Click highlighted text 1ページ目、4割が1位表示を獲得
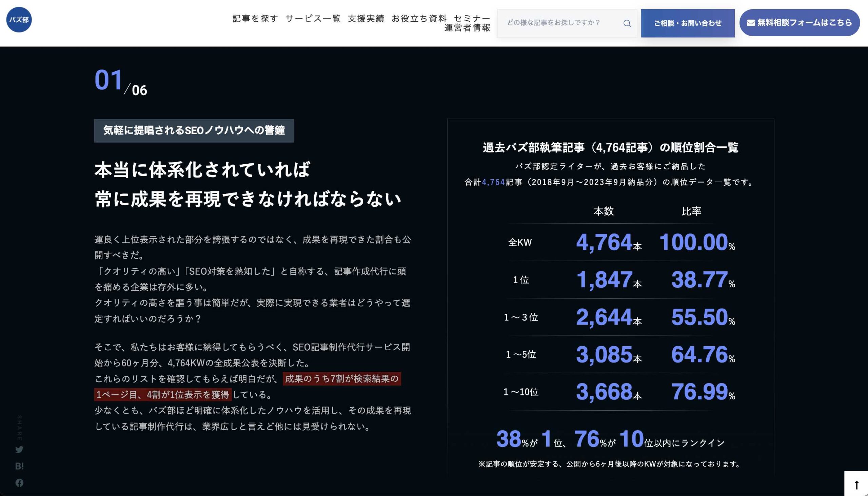 (163, 394)
